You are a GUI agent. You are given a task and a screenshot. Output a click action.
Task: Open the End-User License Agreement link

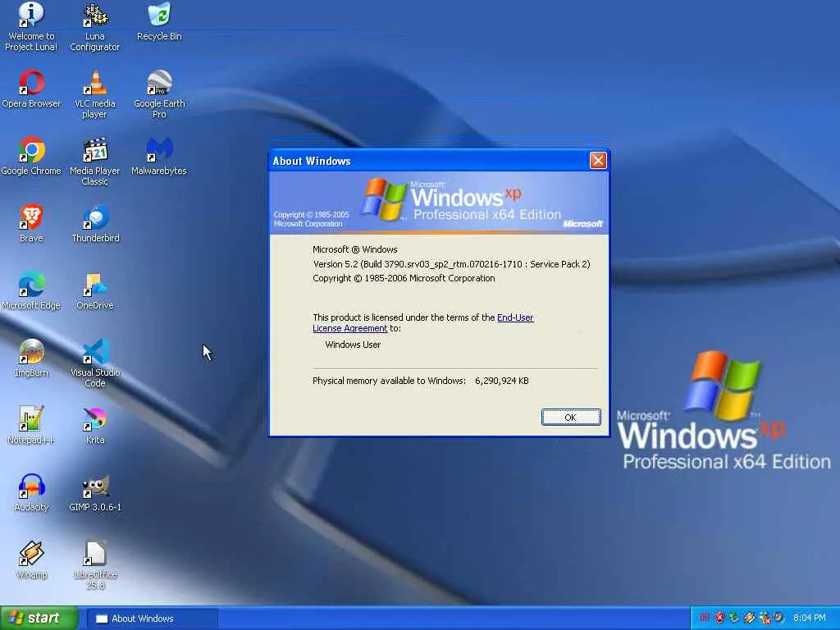(x=423, y=322)
